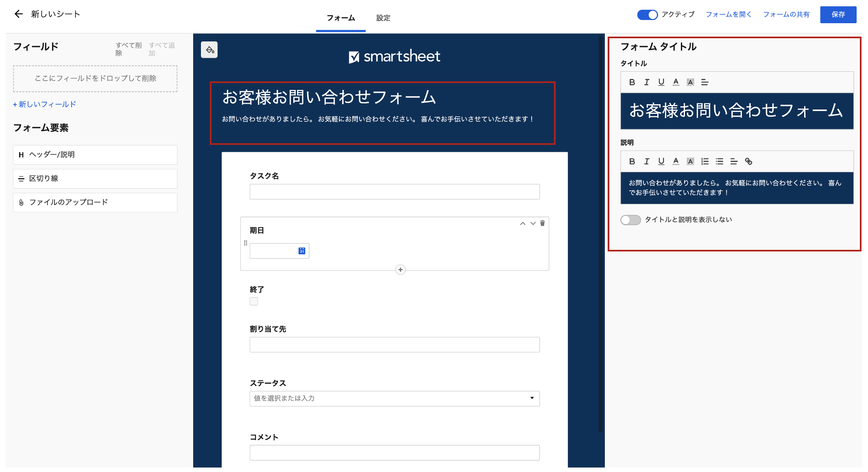Viewport: 868px width, 472px height.
Task: Click the 期日 date input field
Action: click(279, 251)
